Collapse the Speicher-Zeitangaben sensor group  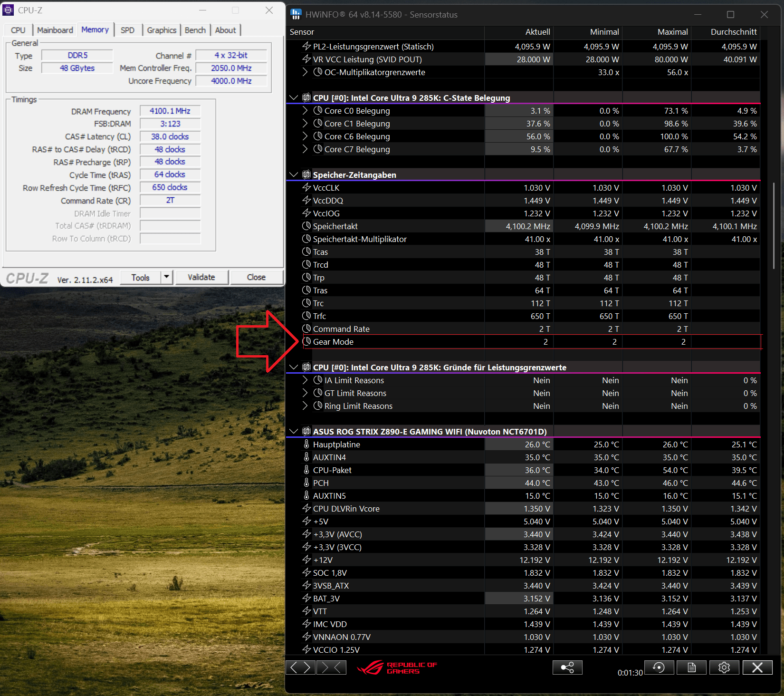[x=294, y=174]
